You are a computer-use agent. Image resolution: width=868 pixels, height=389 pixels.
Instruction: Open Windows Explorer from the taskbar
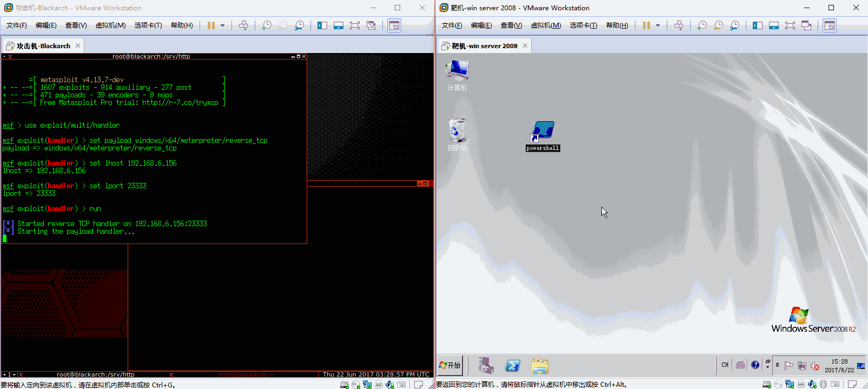[540, 366]
